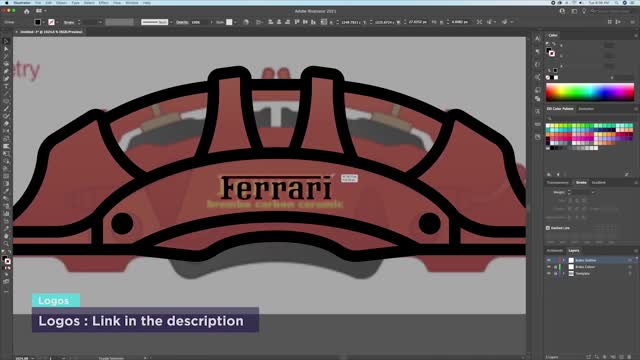Click the Create New Sublayer icon in the Layers panel
The width and height of the screenshot is (640, 360).
[x=613, y=357]
